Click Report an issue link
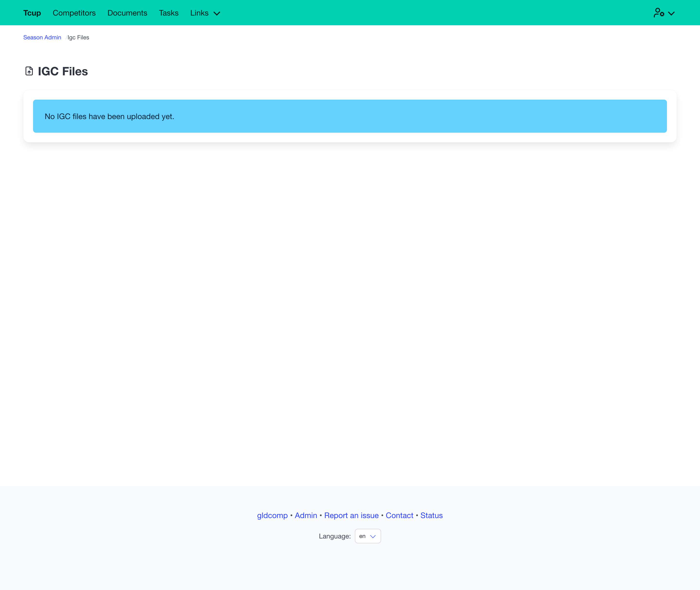The image size is (700, 590). tap(351, 515)
